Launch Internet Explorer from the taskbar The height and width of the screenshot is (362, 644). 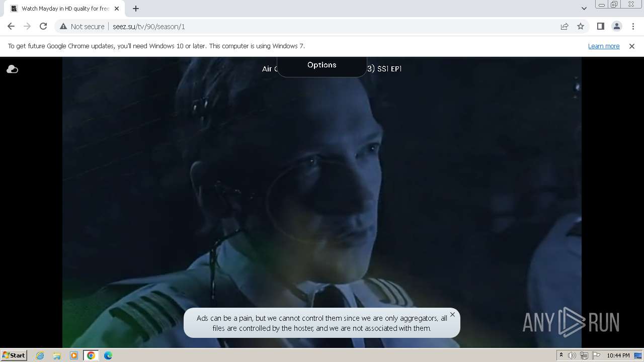click(x=40, y=355)
